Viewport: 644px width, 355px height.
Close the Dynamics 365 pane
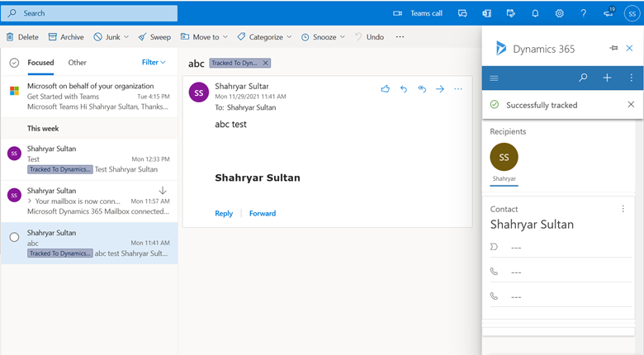coord(629,48)
